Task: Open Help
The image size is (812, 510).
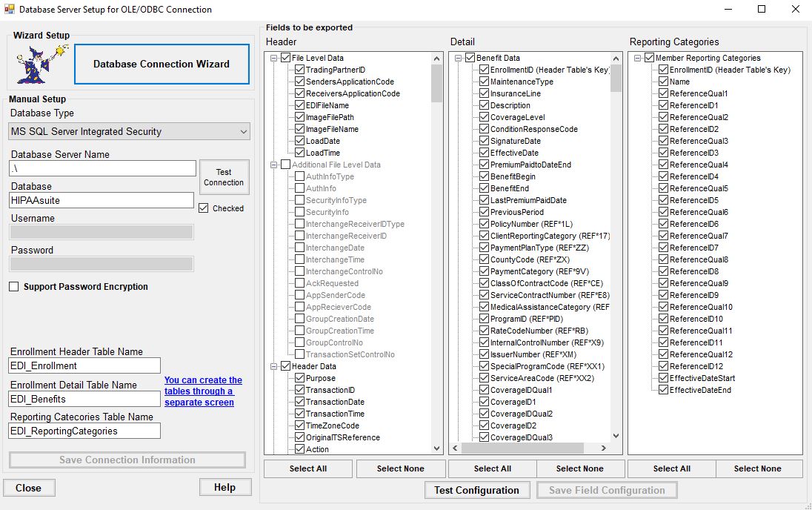Action: (224, 487)
